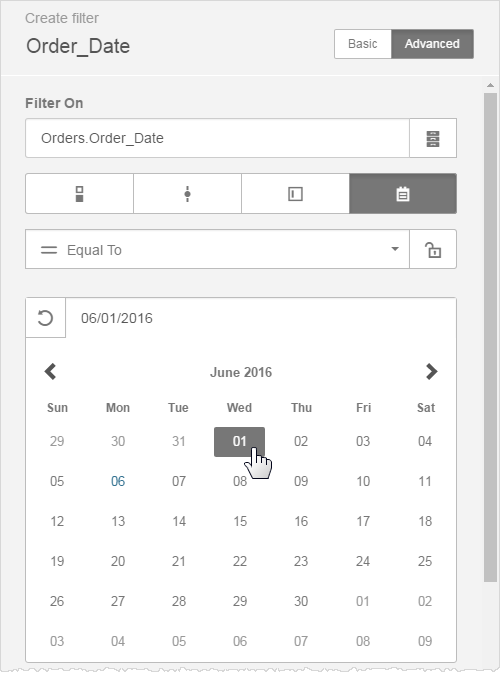Click the 06/01/2016 date text field
500x673 pixels.
pos(261,318)
